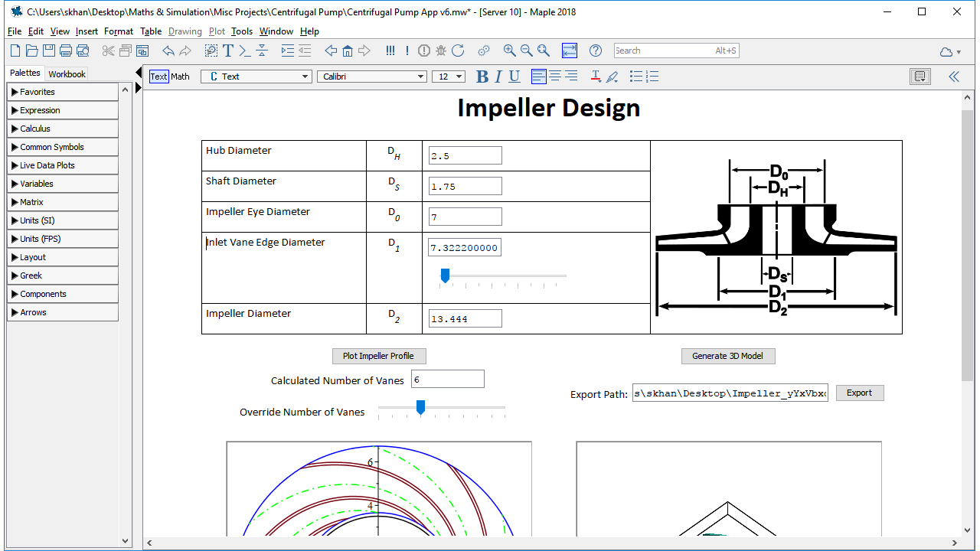Create a new document from toolbar

tap(15, 51)
